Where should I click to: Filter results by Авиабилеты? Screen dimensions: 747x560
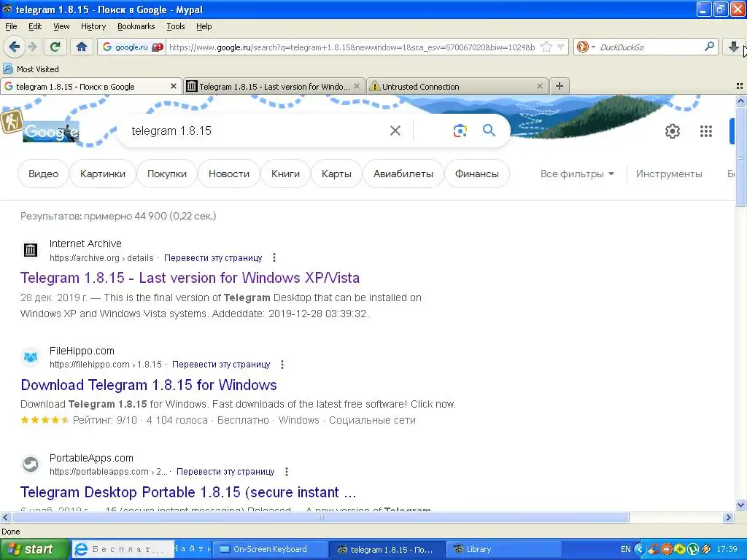point(403,174)
